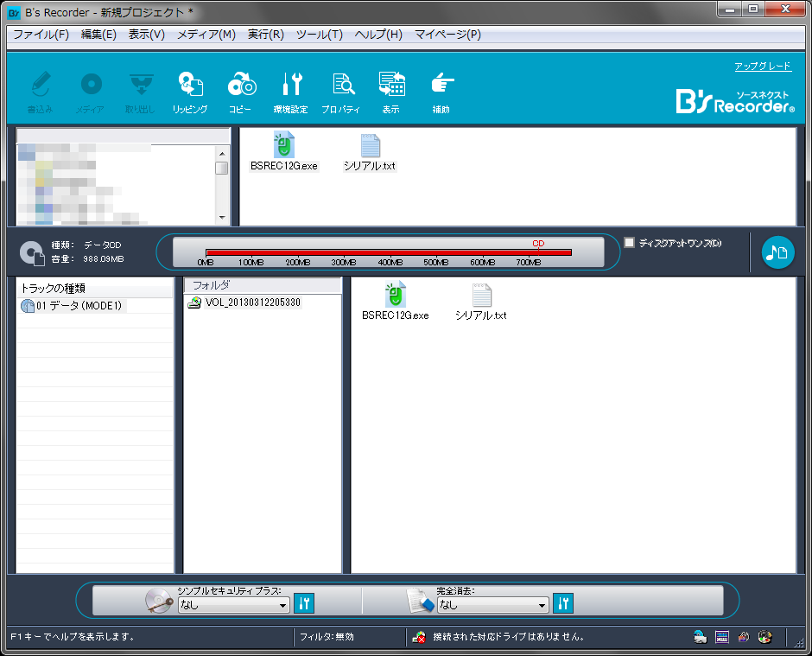Click the 表示 (View) toolbar icon

coord(391,92)
